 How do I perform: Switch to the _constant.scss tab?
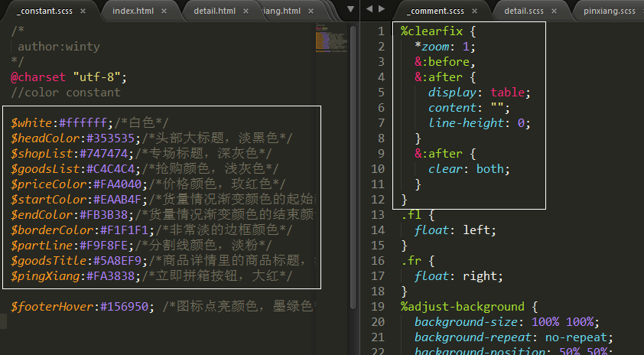44,11
